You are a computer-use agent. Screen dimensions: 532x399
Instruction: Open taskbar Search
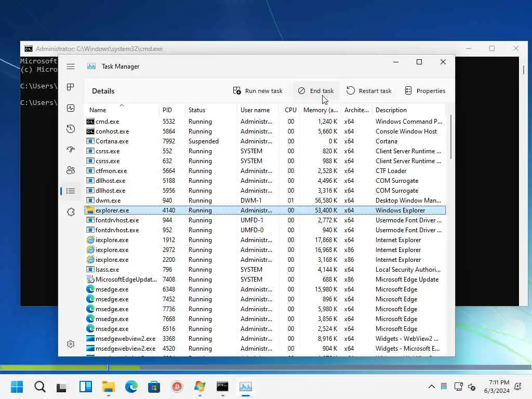[39, 387]
